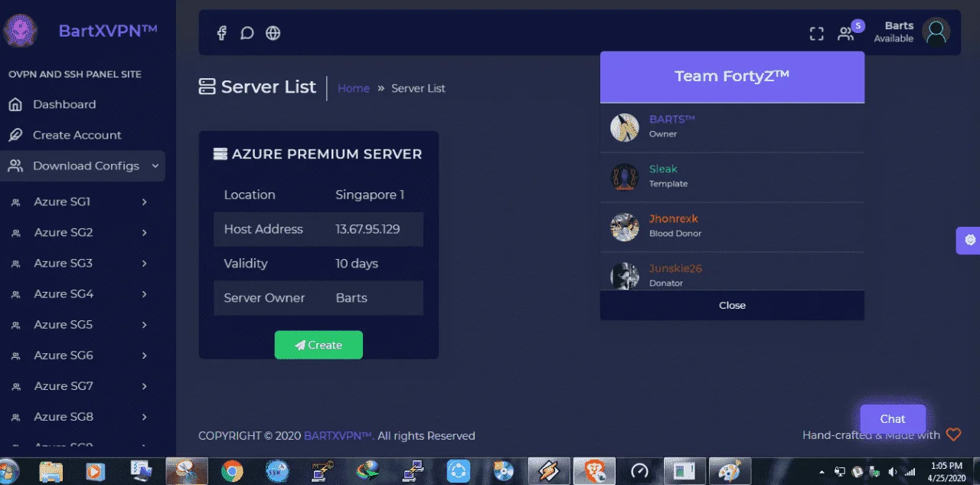Open Brave browser from taskbar
980x485 pixels.
click(x=593, y=470)
